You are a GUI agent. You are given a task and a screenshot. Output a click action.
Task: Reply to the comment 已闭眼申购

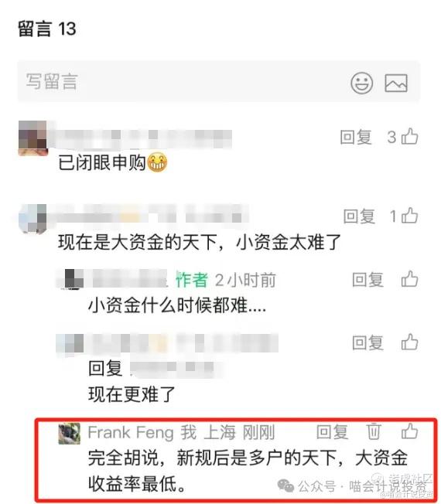pos(356,138)
